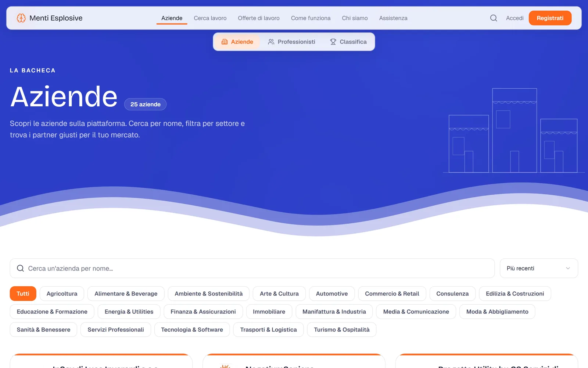Select the Automotive sector chip

[x=332, y=294]
